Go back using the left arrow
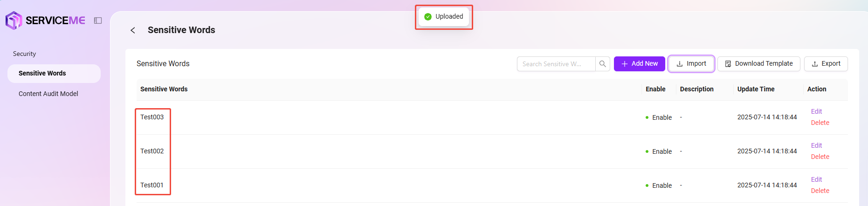 [133, 30]
